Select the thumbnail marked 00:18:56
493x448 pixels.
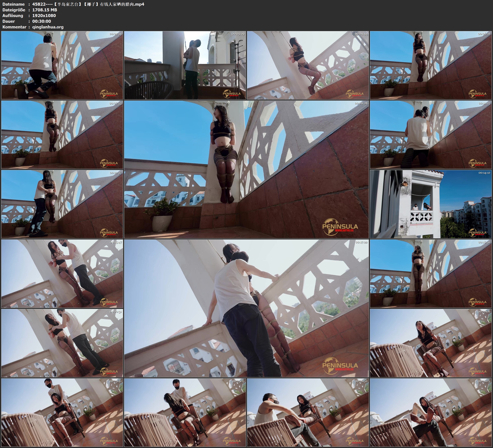[431, 273]
